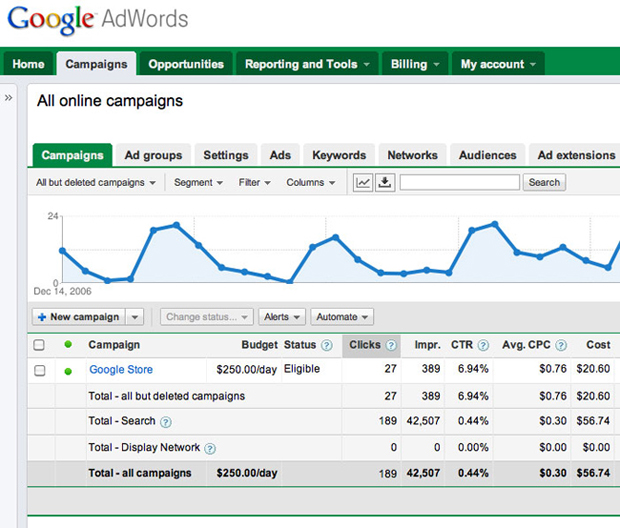
Task: Click green status dot in table header
Action: coord(68,344)
